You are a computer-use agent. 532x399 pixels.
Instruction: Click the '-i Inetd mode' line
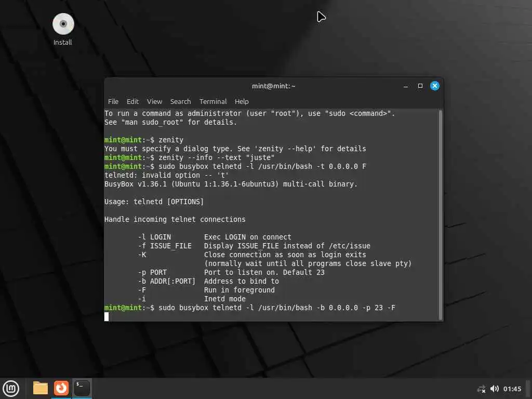tap(191, 299)
